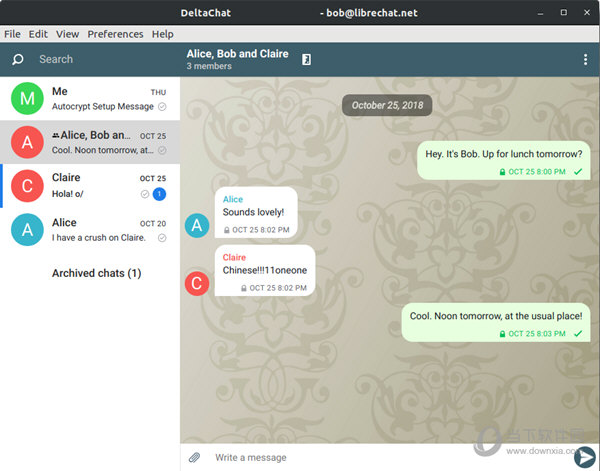Click the paperclip attachment icon
600x471 pixels.
click(194, 457)
